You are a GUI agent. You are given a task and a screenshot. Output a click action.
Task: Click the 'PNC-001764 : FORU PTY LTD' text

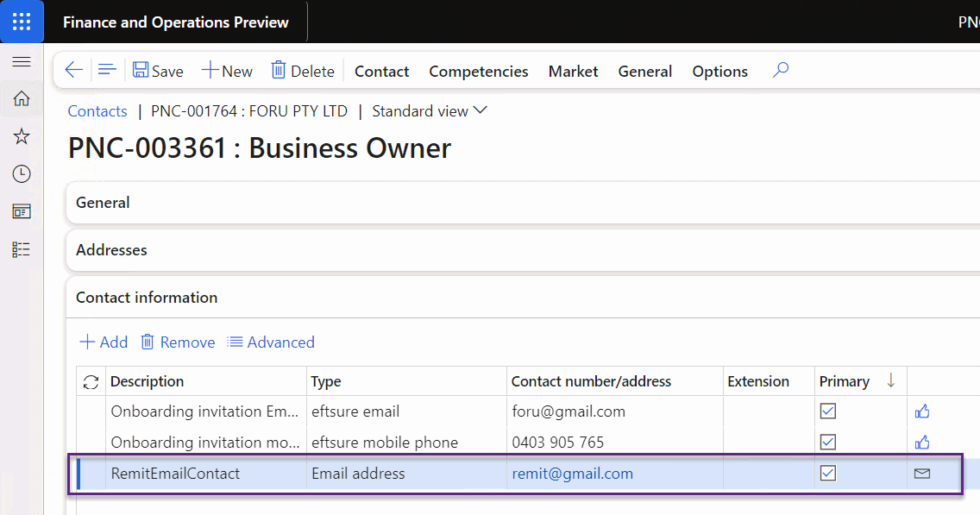[x=248, y=111]
